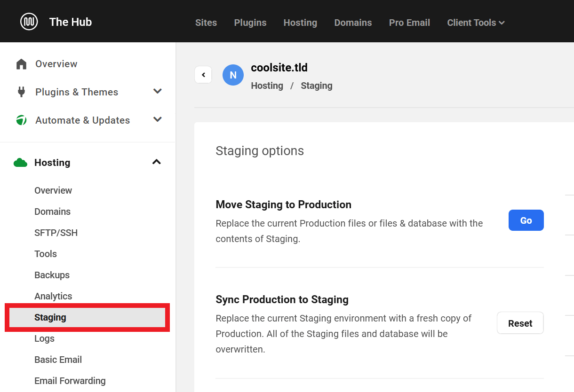Click the Automate & Updates green icon
The image size is (574, 392).
pos(21,120)
